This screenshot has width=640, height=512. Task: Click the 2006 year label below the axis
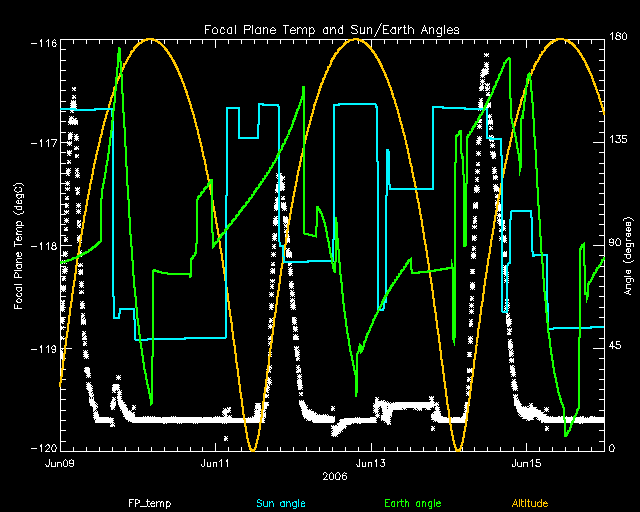tap(334, 478)
